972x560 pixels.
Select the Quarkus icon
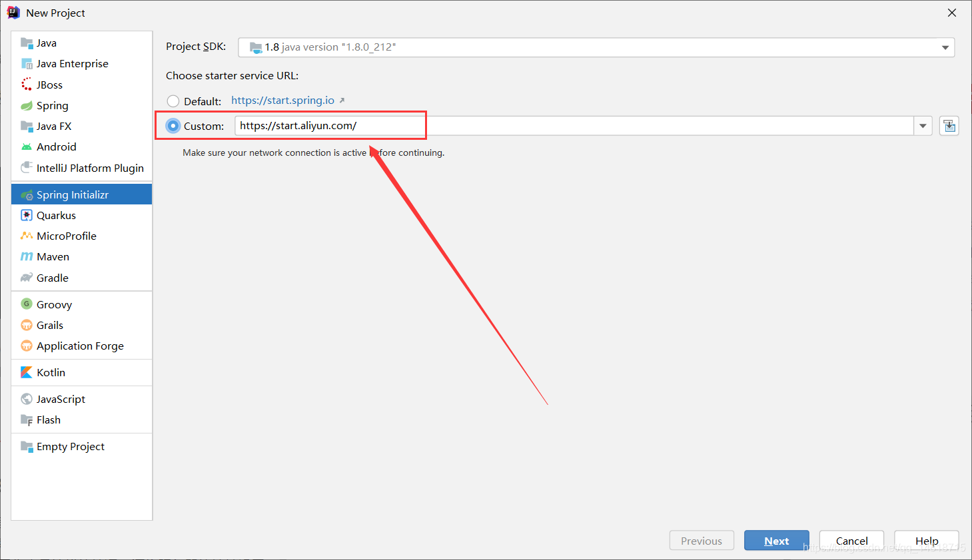(27, 215)
